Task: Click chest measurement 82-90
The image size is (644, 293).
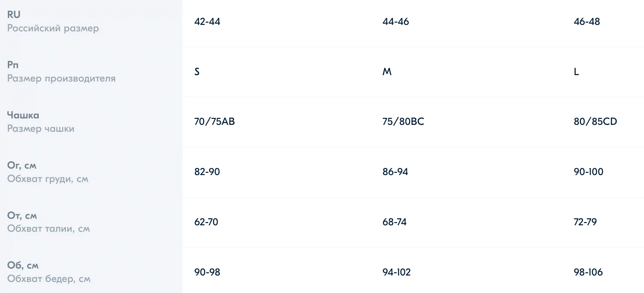Action: (x=207, y=172)
